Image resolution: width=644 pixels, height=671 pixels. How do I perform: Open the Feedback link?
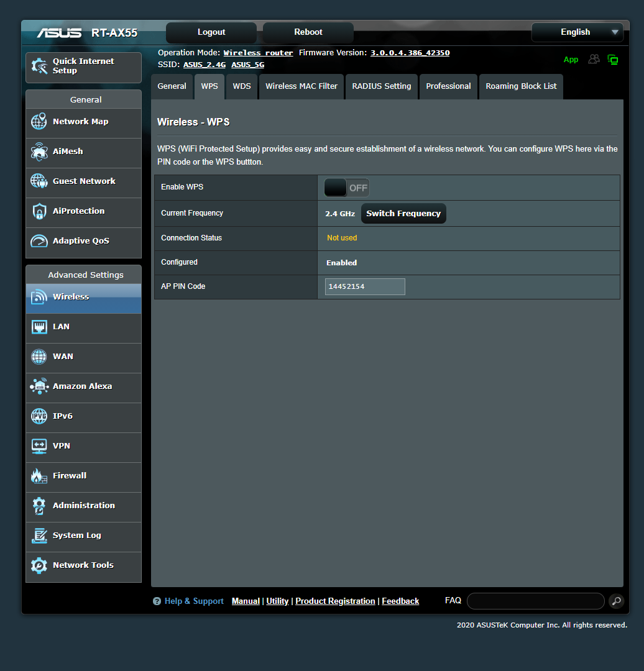coord(400,601)
